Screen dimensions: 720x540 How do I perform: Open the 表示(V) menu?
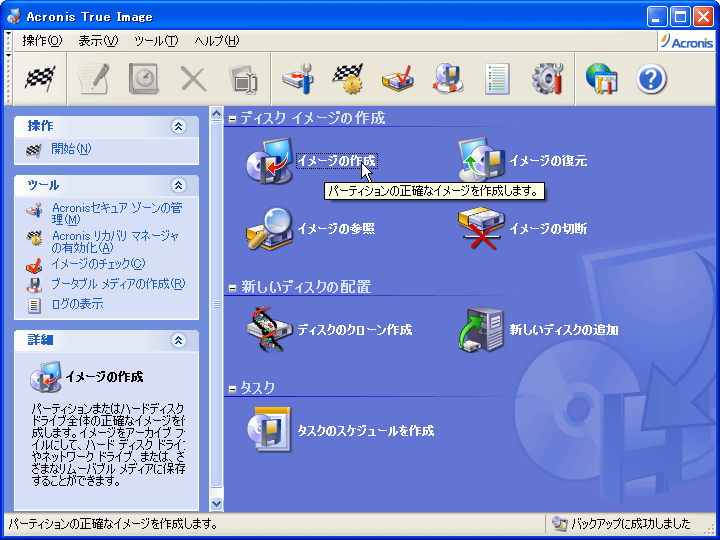98,41
